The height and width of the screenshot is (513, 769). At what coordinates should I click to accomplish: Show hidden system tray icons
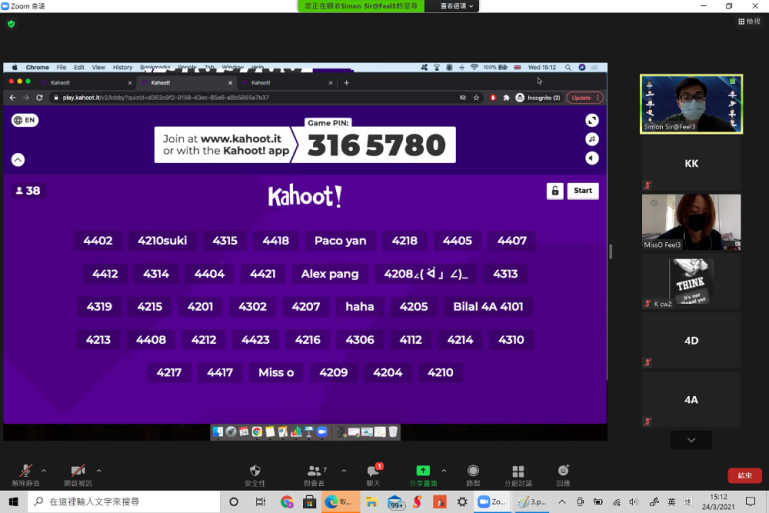[x=562, y=502]
